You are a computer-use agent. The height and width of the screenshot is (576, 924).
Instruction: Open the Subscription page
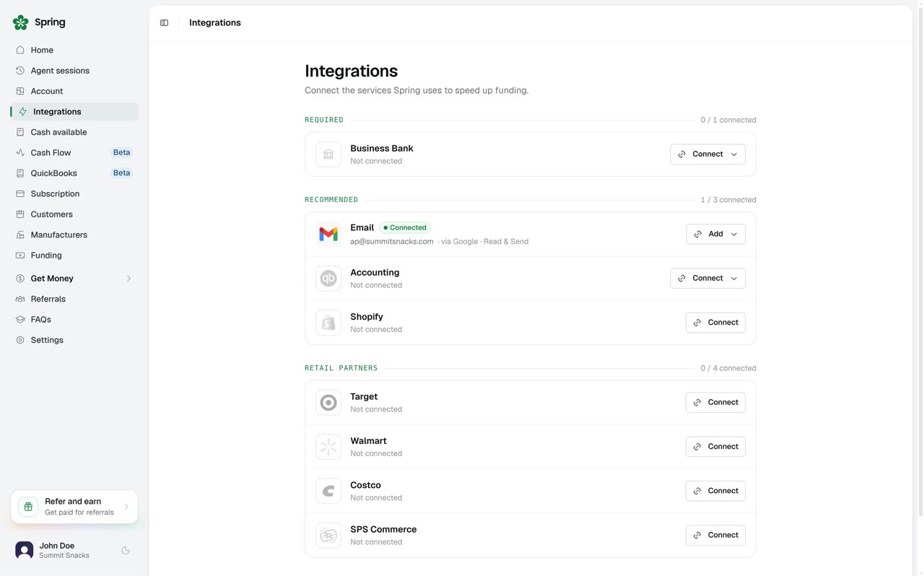click(74, 194)
